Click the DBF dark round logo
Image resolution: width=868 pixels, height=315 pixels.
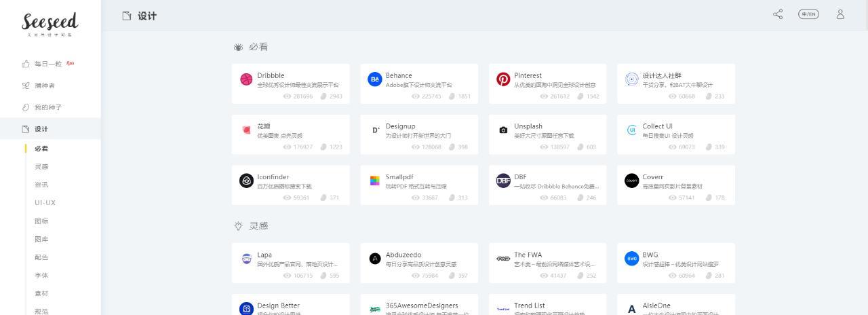coord(503,181)
